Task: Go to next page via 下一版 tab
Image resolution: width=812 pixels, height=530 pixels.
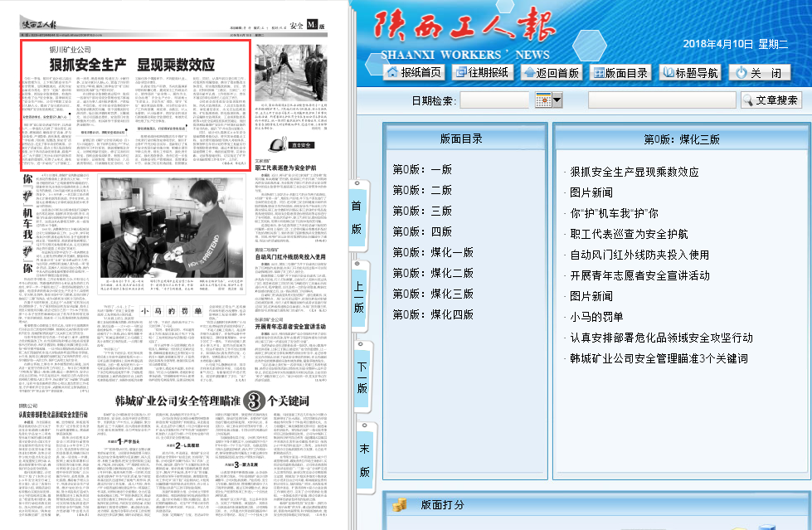Action: click(362, 377)
